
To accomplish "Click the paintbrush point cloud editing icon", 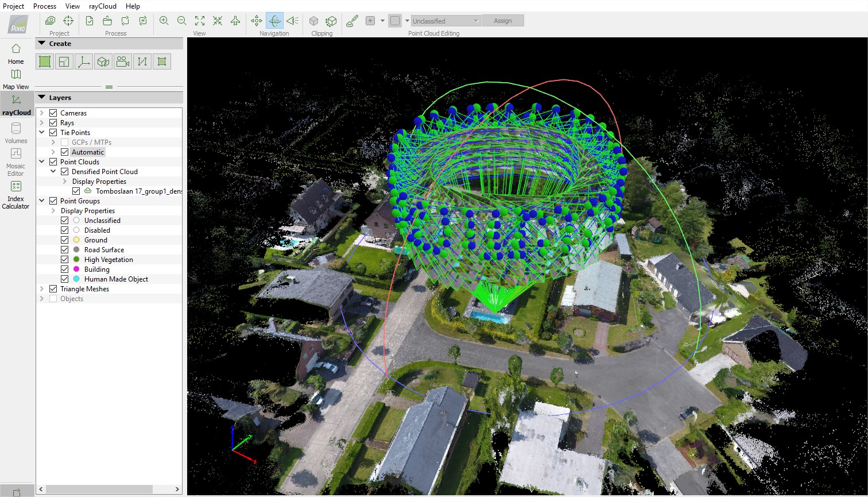I will (352, 21).
